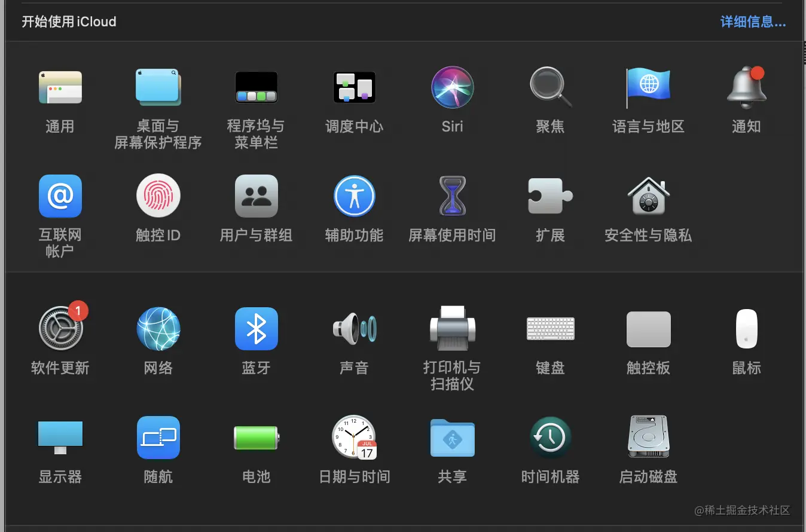Open 鼠标 mouse icon
This screenshot has height=532, width=806.
click(747, 329)
